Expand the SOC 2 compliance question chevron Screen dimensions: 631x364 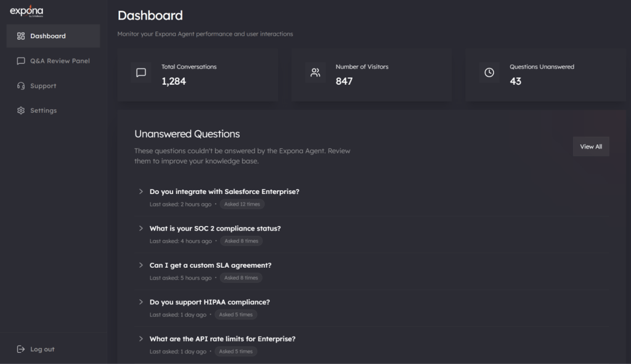pyautogui.click(x=141, y=229)
